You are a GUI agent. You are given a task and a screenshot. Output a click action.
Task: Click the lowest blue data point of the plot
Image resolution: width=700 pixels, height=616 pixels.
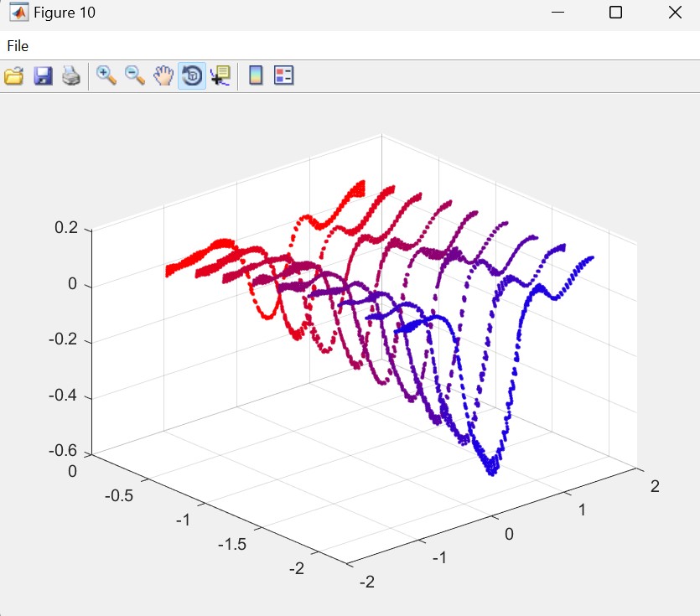tap(492, 473)
